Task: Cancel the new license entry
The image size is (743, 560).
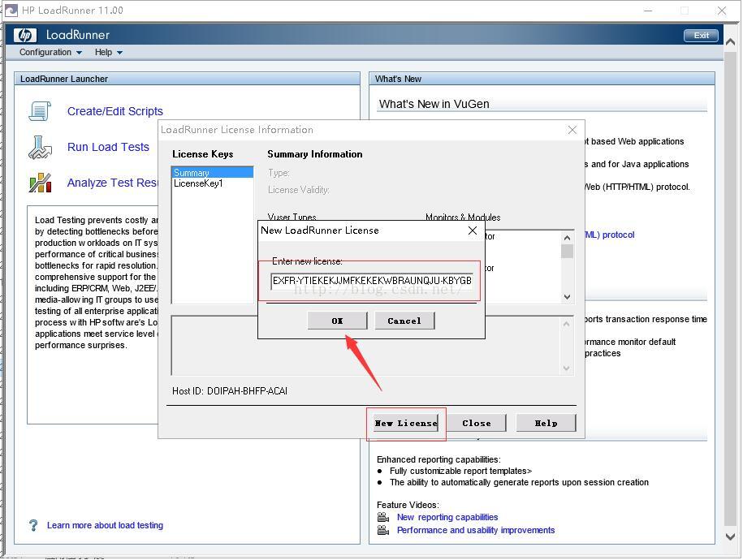Action: pos(404,321)
